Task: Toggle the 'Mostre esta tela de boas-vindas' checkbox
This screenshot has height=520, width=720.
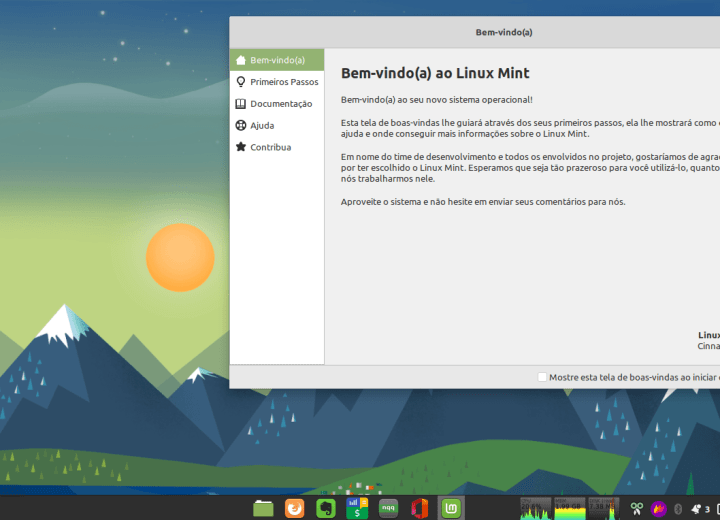Action: (542, 377)
